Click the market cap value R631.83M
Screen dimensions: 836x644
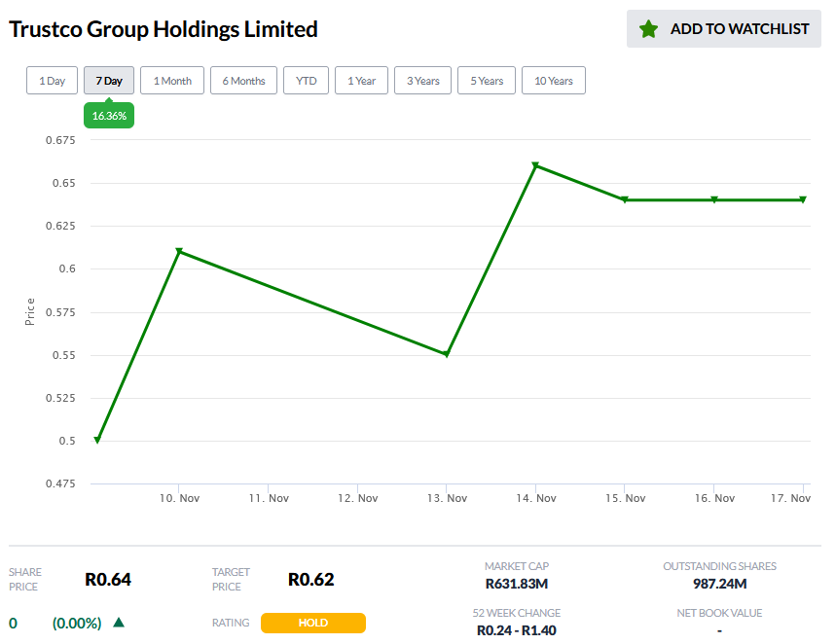[517, 585]
